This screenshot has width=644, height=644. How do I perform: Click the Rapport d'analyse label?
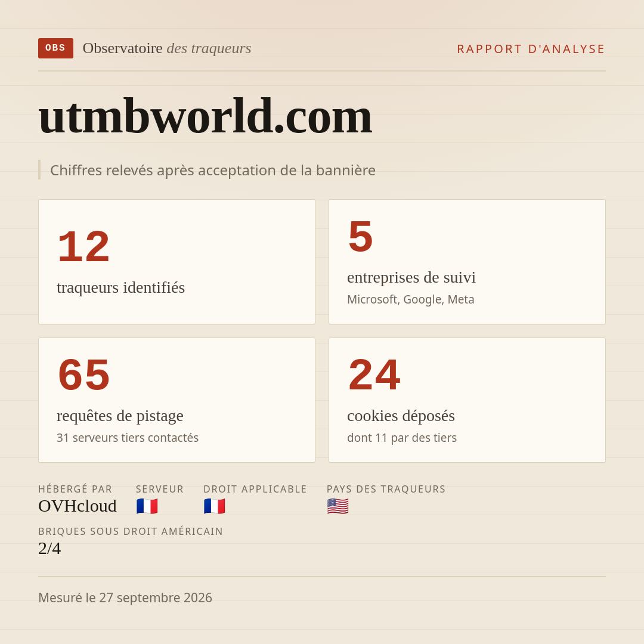coord(531,49)
